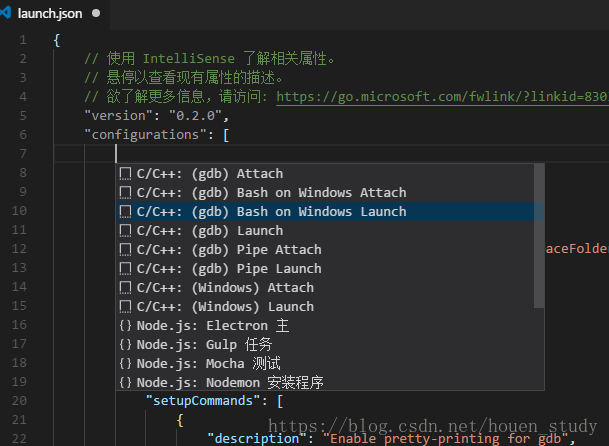The height and width of the screenshot is (446, 609).
Task: Click "Enable pretty-printing for gdb" string
Action: click(x=446, y=439)
